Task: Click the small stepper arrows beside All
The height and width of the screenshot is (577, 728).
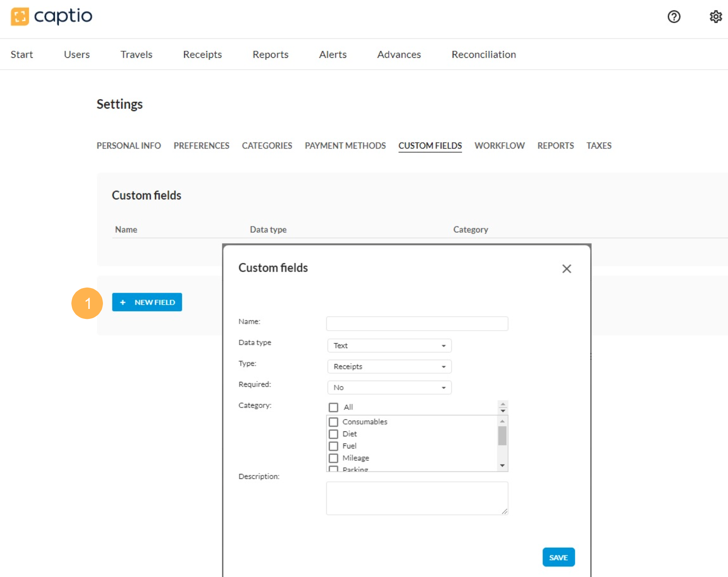Action: (503, 408)
